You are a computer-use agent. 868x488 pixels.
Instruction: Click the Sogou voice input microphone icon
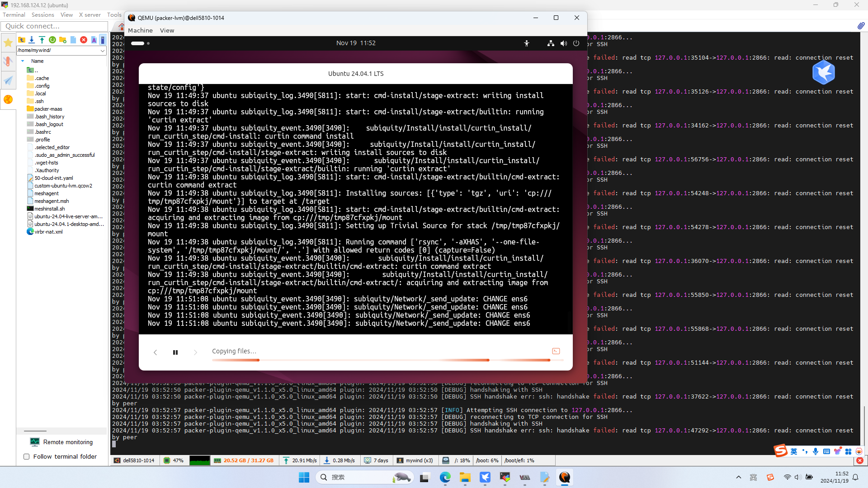[816, 451]
